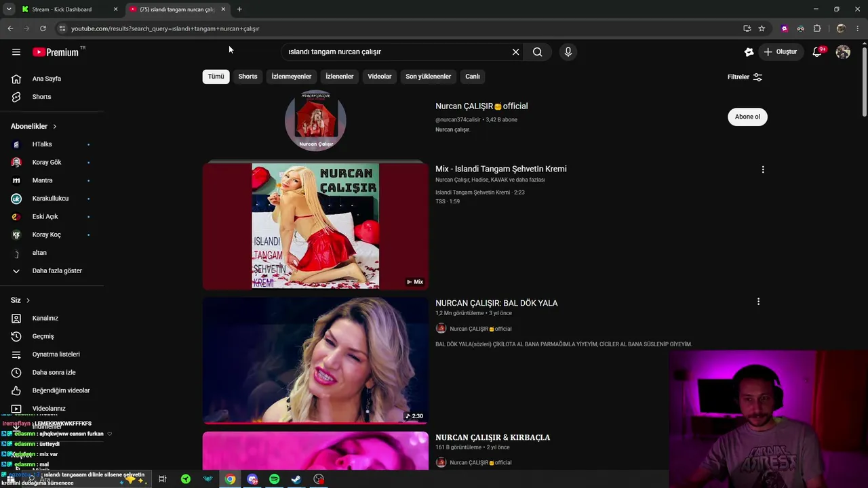Open the NURCAN ÇALIŞIR: BAL DÖK YALA title

(496, 303)
